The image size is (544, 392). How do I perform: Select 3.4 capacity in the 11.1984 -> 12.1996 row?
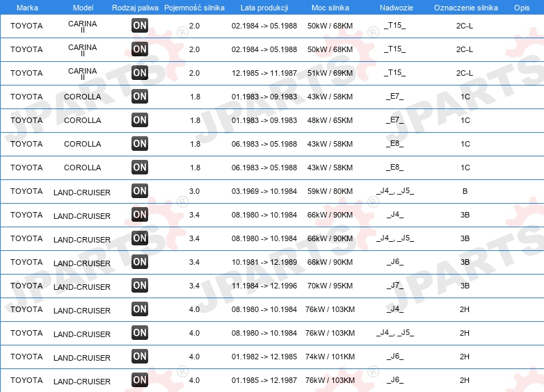pos(194,286)
